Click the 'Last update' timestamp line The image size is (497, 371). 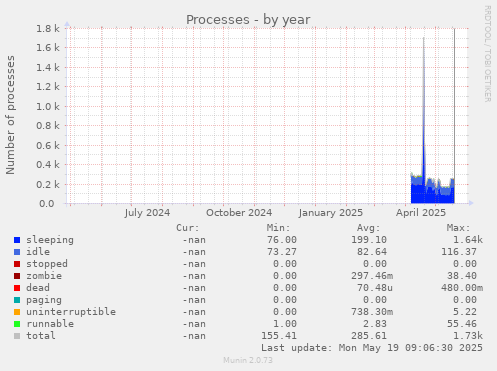pyautogui.click(x=372, y=348)
